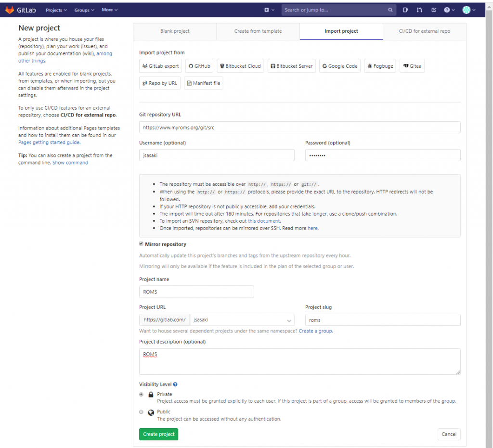Click the 'https://gitlab.com/' URL prefix

click(165, 320)
